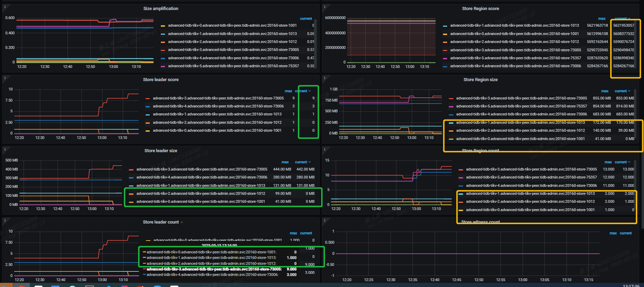Open the Store Region score panel title menu
Image resolution: width=644 pixels, height=287 pixels.
click(480, 9)
